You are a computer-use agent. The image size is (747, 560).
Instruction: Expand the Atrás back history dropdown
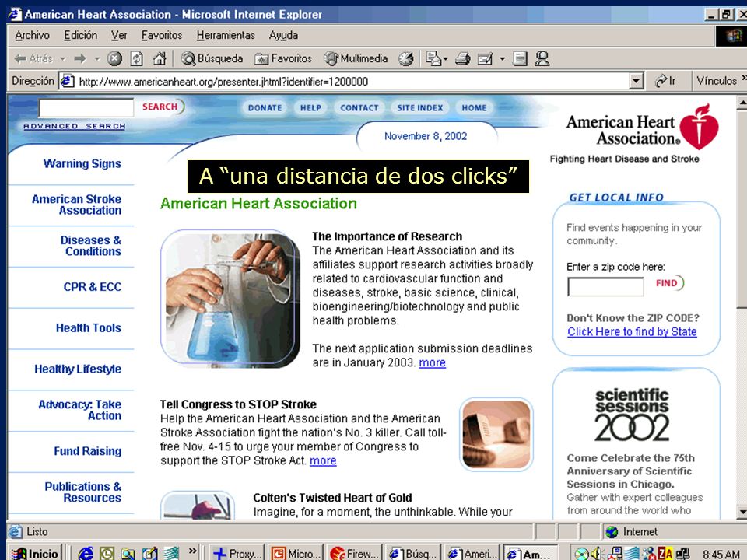63,59
